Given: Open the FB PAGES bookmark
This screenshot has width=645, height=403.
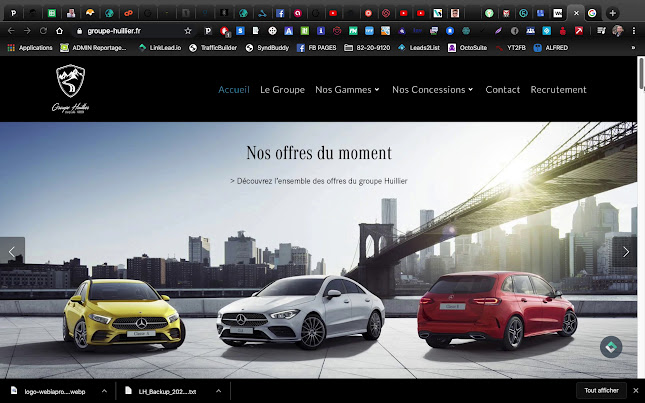Looking at the screenshot, I should tap(317, 48).
